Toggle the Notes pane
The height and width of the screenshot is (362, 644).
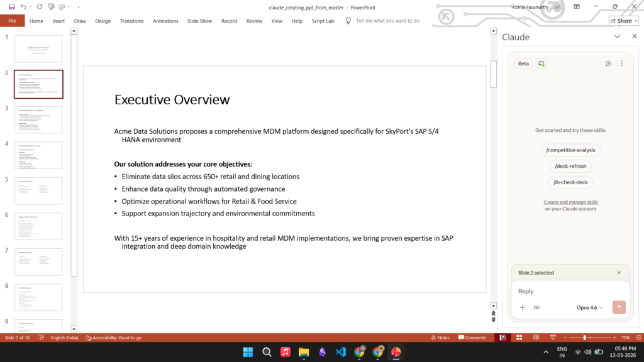(440, 337)
